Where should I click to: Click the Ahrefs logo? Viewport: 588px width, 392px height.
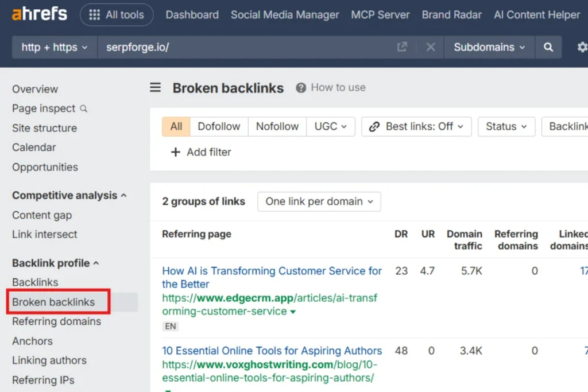pyautogui.click(x=39, y=14)
